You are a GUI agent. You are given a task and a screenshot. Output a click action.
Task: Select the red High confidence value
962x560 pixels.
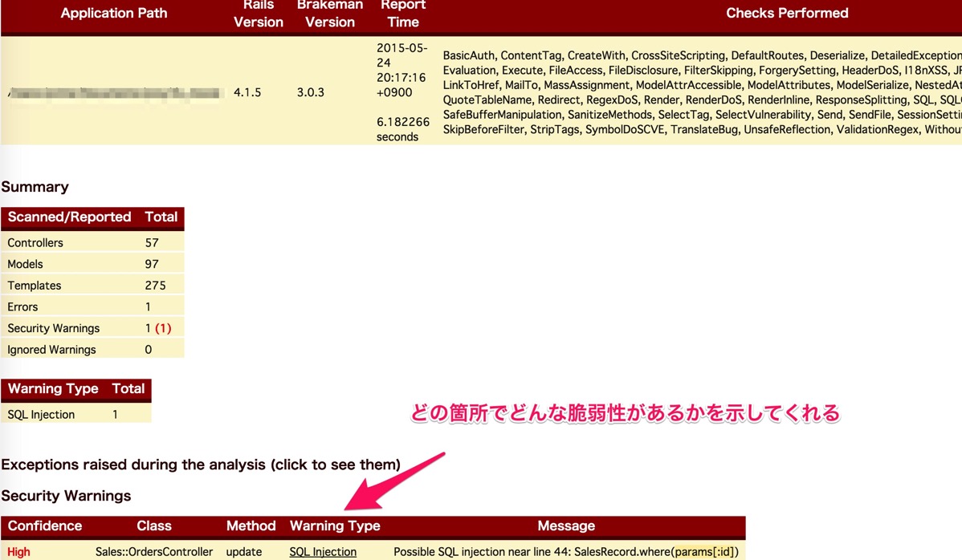click(19, 552)
